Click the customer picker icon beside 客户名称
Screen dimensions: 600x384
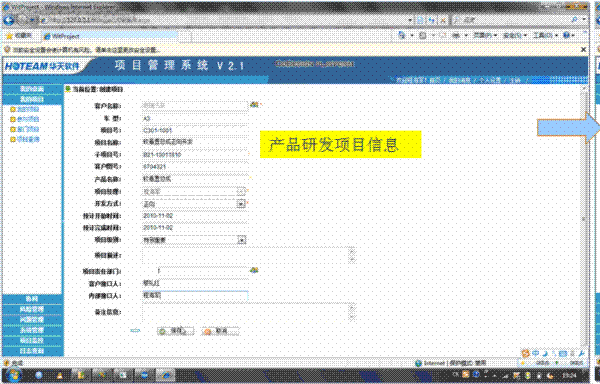(254, 104)
